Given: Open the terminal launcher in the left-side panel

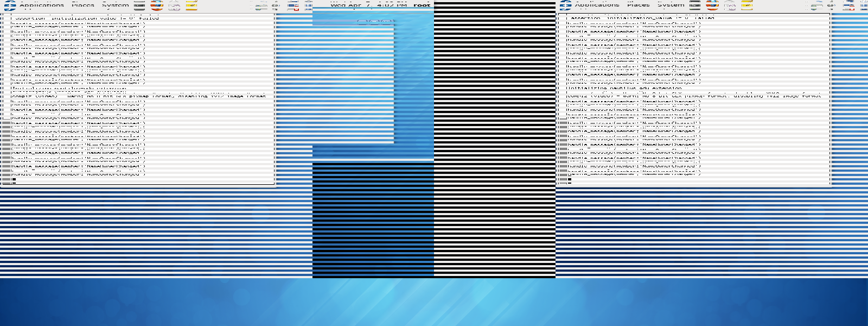Looking at the screenshot, I should coord(139,5).
